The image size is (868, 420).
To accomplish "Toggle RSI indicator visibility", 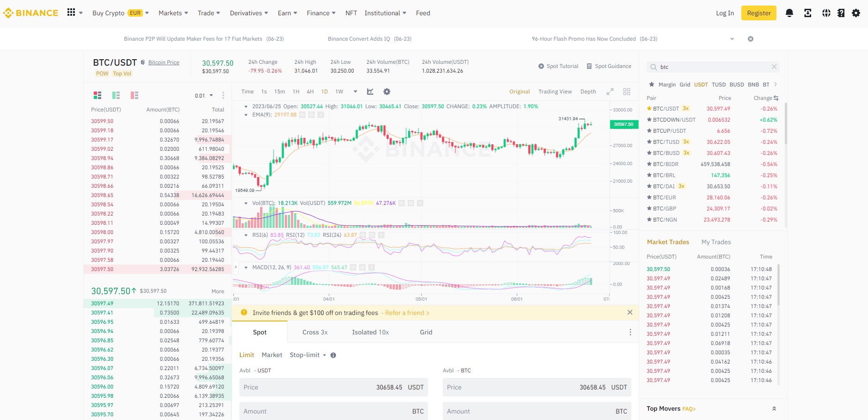I will tap(363, 235).
